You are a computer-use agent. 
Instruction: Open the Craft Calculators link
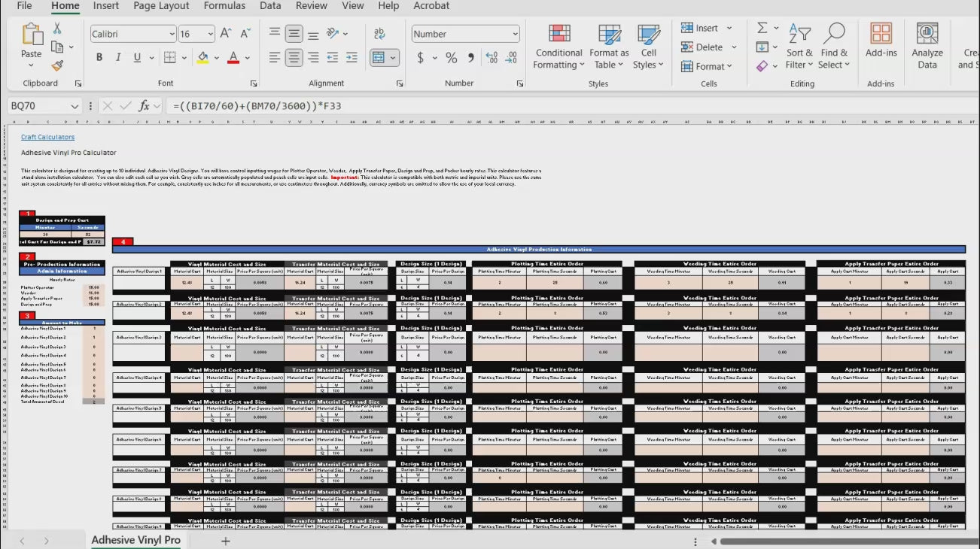coord(47,137)
